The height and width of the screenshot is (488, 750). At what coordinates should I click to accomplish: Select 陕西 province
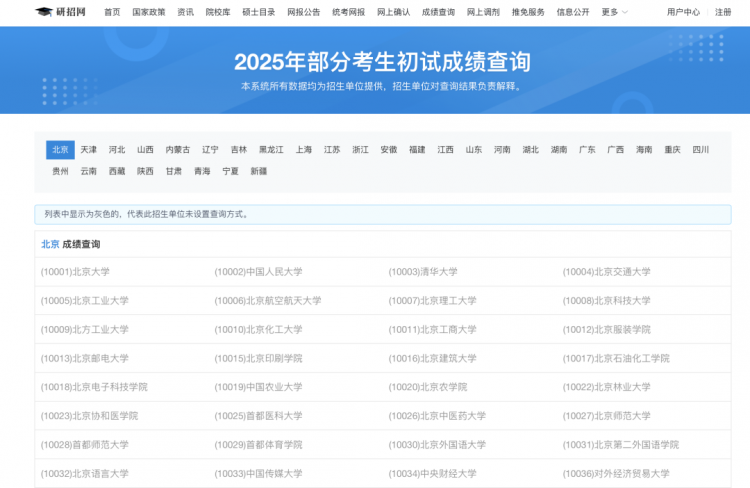point(145,171)
